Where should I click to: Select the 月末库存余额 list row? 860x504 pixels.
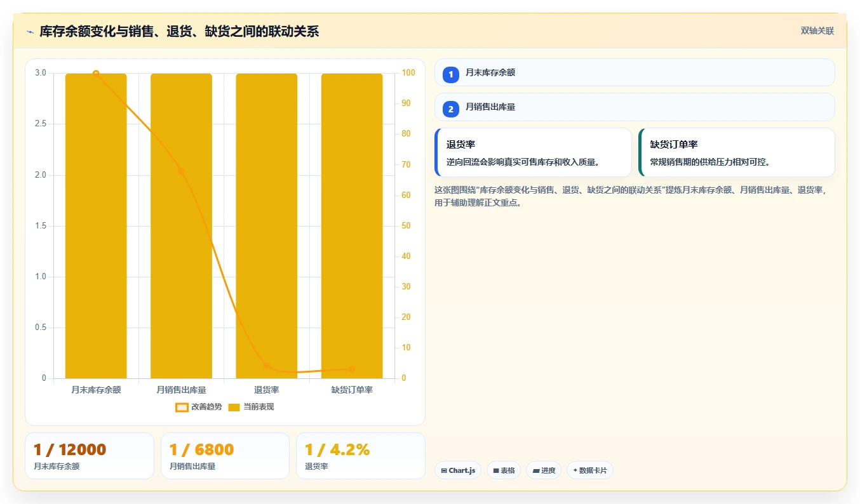click(635, 72)
